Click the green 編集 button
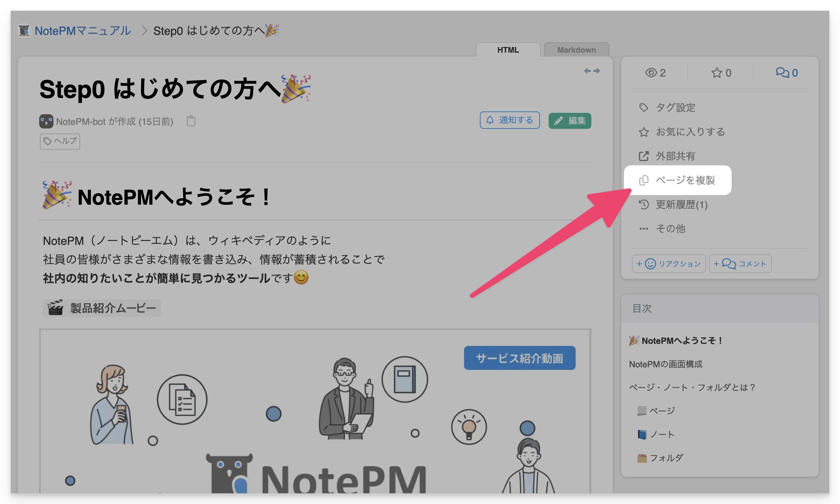Screen dimensions: 840x504 570,121
